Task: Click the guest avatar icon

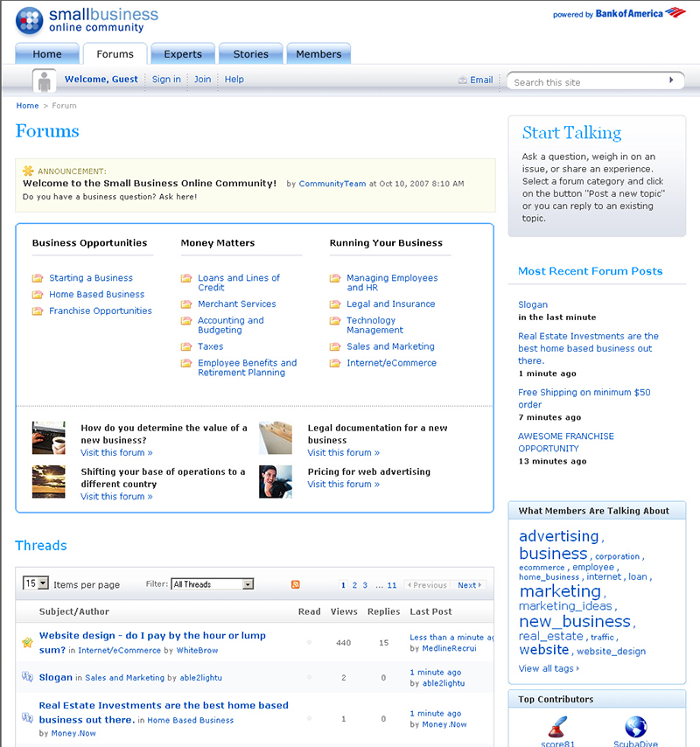Action: click(45, 81)
